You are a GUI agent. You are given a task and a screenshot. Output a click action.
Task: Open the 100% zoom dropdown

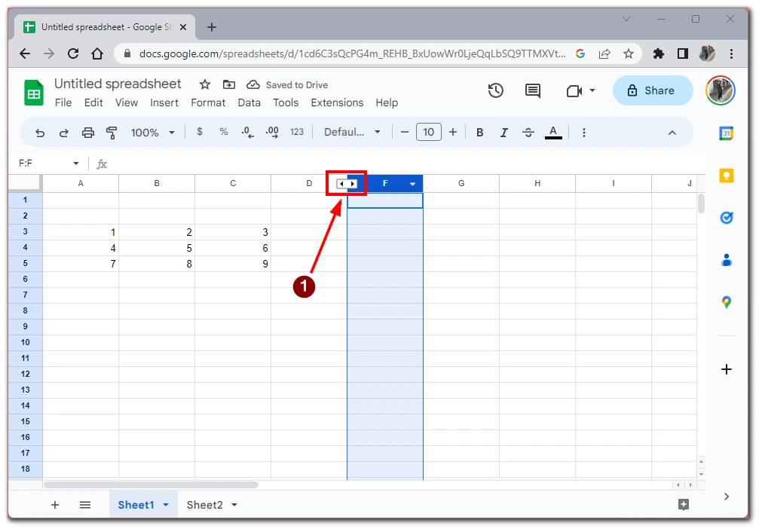click(x=152, y=133)
